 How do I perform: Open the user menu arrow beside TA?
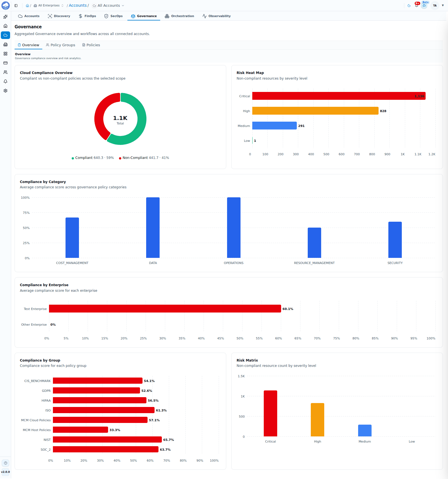pos(443,6)
